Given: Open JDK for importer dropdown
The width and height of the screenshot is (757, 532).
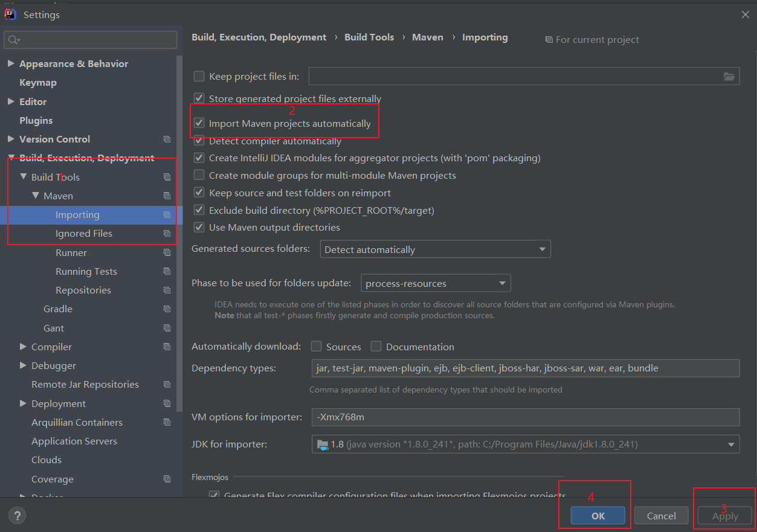Looking at the screenshot, I should 526,444.
